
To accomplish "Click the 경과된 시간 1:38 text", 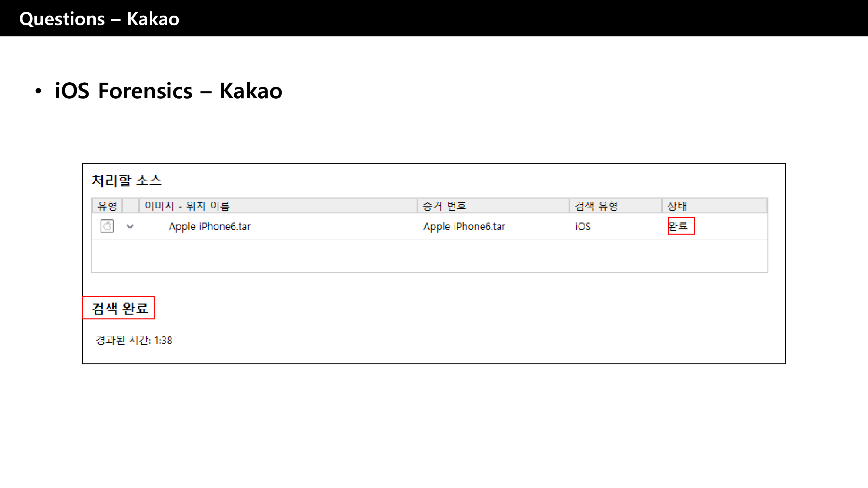I will tap(134, 340).
